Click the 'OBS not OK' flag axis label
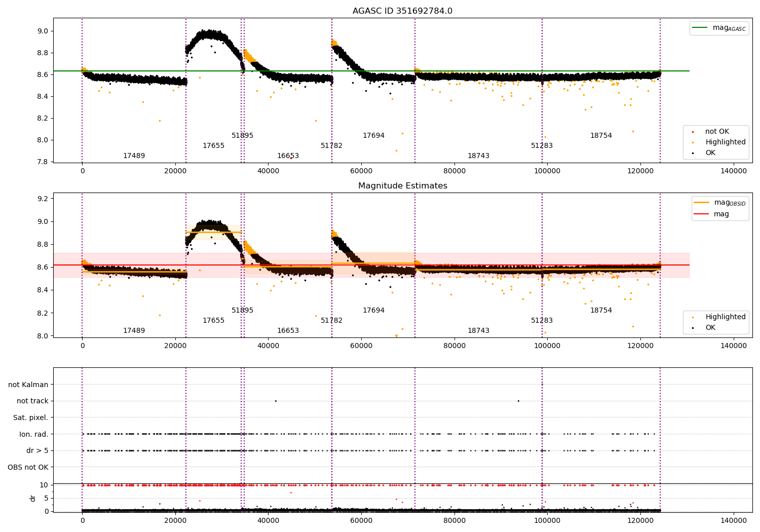 [28, 467]
